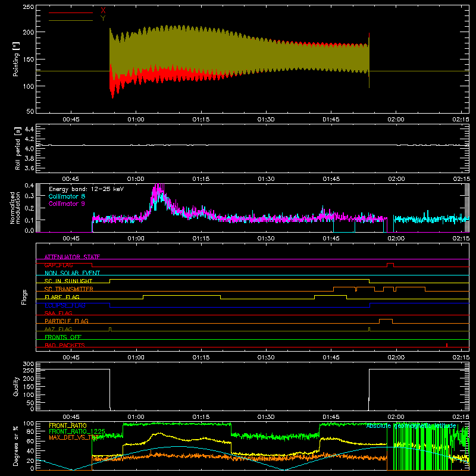The width and height of the screenshot is (476, 476).
Task: Select the FLARE_FLAG label
Action: pos(62,297)
